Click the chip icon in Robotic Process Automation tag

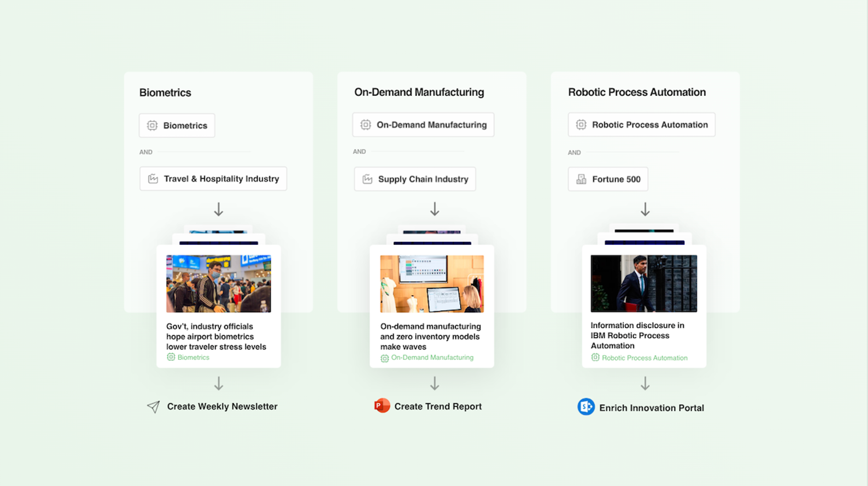pos(581,124)
